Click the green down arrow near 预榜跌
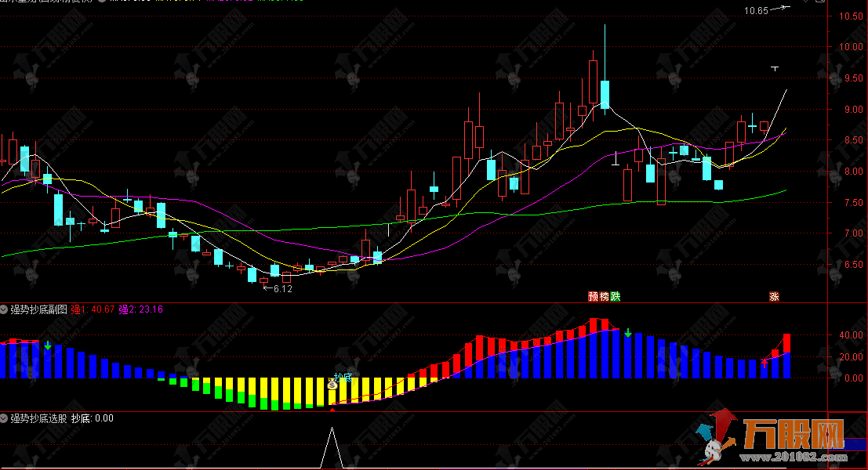868x470 pixels. tap(628, 333)
